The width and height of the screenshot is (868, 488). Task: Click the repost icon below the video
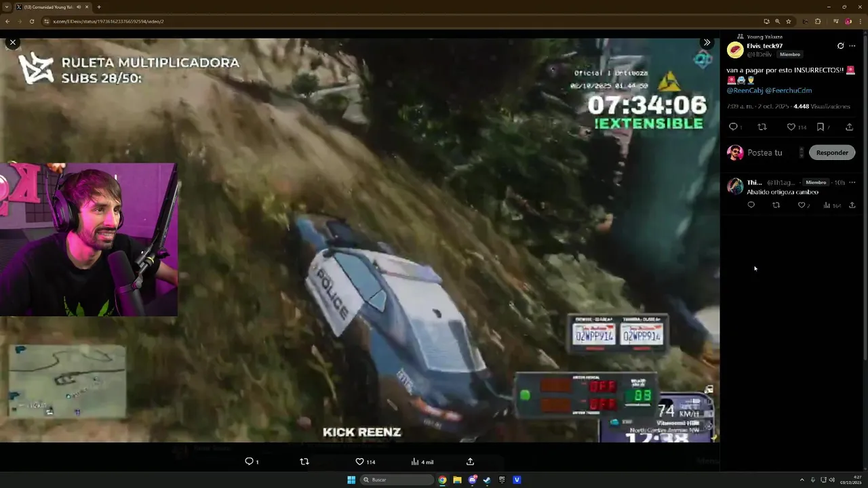[304, 462]
